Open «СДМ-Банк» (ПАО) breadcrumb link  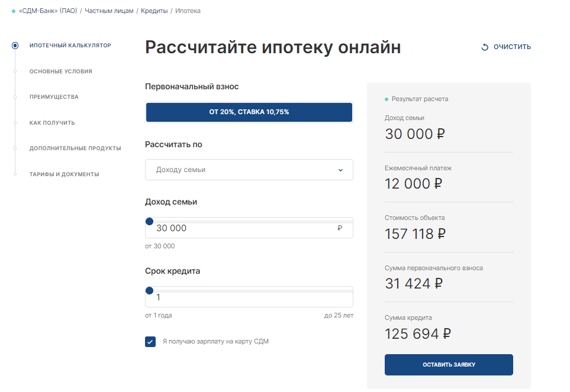(x=47, y=11)
